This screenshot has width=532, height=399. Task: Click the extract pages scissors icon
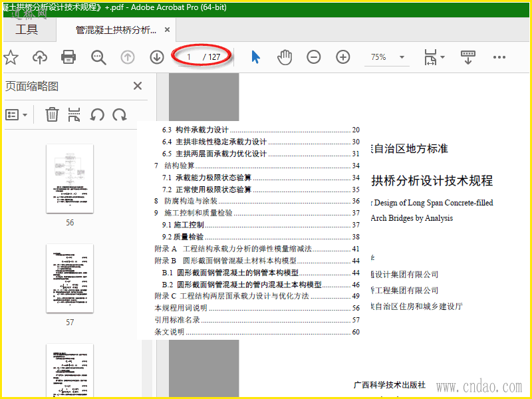click(74, 114)
